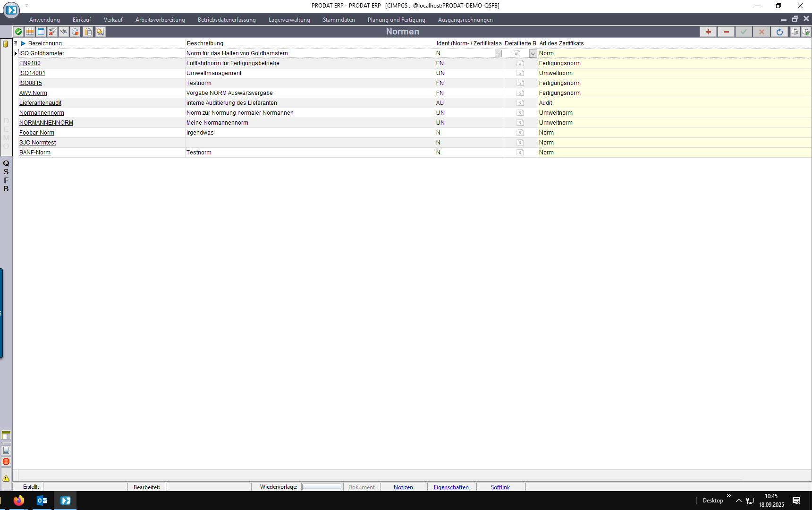The width and height of the screenshot is (812, 510).
Task: Open the Lagerverwaltung menu
Action: [289, 20]
